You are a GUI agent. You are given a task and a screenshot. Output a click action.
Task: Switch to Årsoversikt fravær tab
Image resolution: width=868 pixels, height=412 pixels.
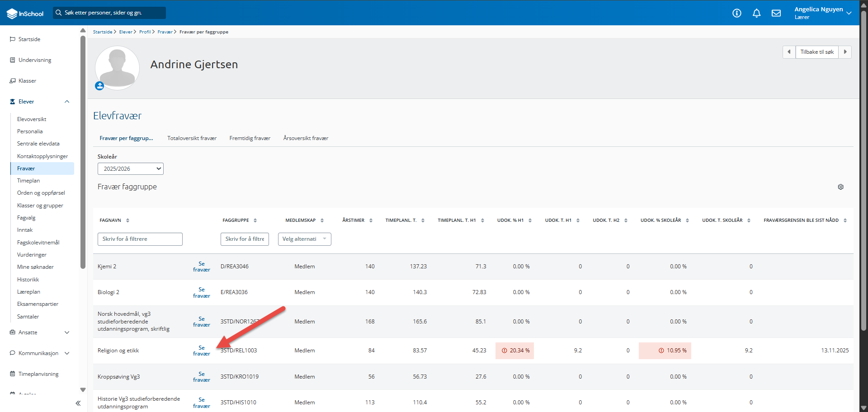click(306, 138)
